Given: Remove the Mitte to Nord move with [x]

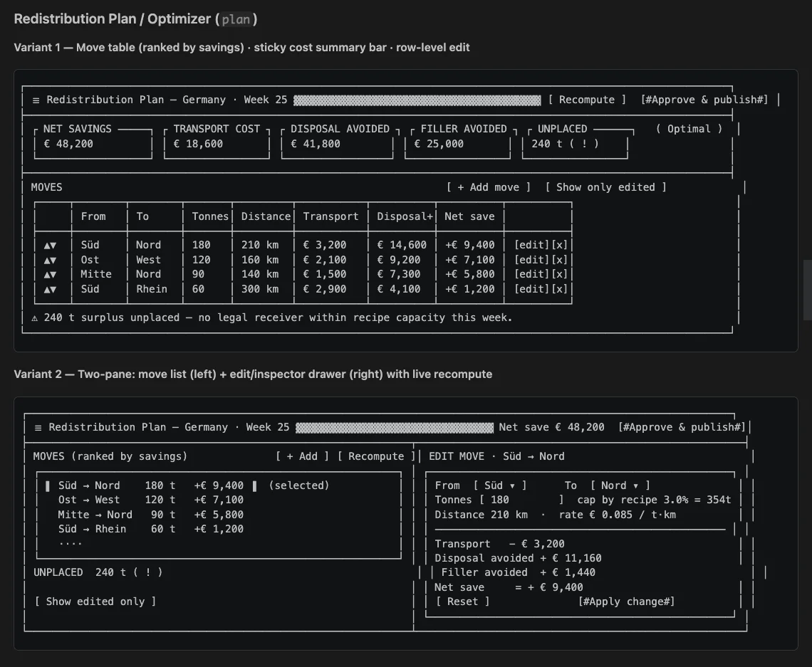Looking at the screenshot, I should tap(559, 274).
